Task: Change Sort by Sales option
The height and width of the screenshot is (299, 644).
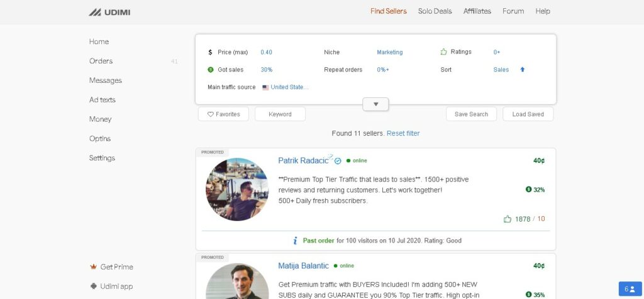Action: (x=501, y=70)
